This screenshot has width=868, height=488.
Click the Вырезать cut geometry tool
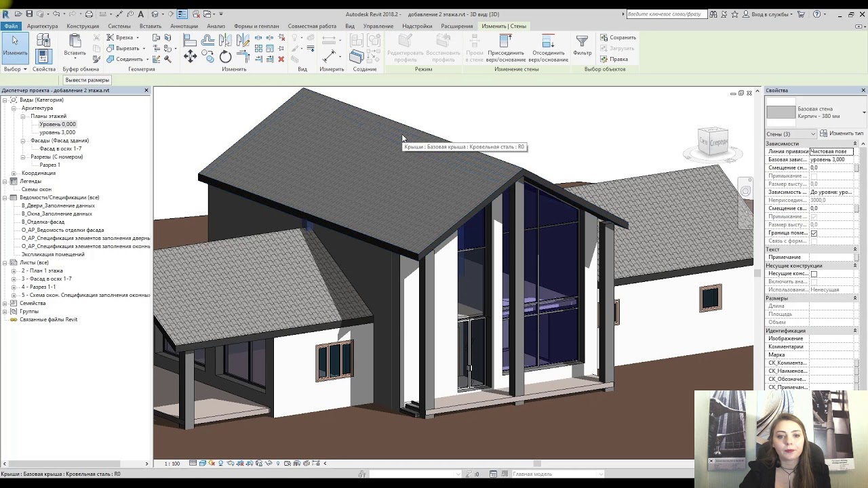pos(125,48)
